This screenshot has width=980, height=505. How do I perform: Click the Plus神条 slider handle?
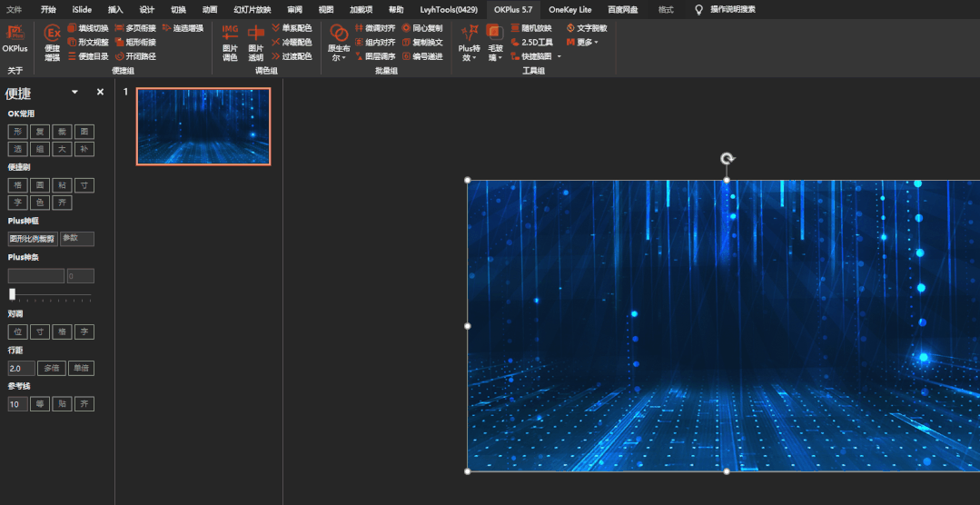[12, 293]
